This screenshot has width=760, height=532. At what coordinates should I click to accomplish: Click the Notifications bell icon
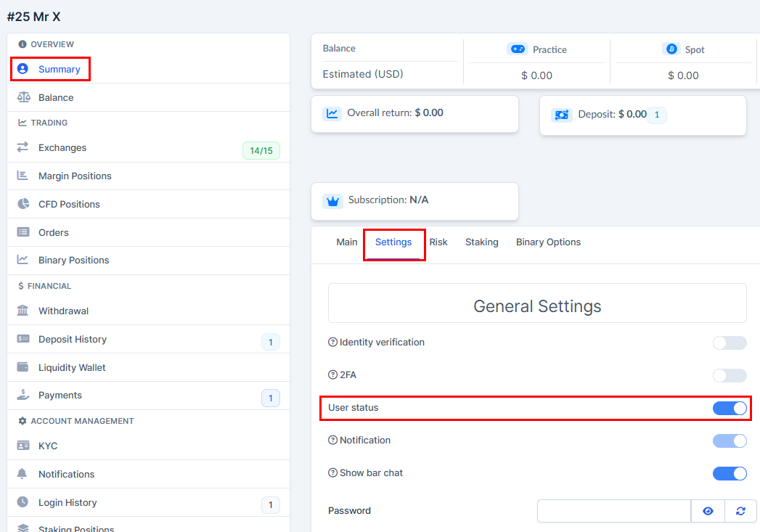pyautogui.click(x=23, y=474)
